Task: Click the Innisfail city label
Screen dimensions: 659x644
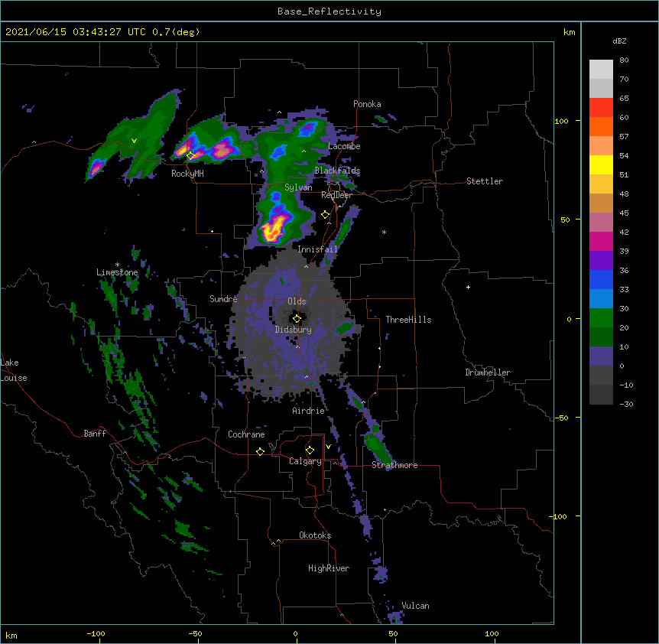Action: pyautogui.click(x=317, y=249)
